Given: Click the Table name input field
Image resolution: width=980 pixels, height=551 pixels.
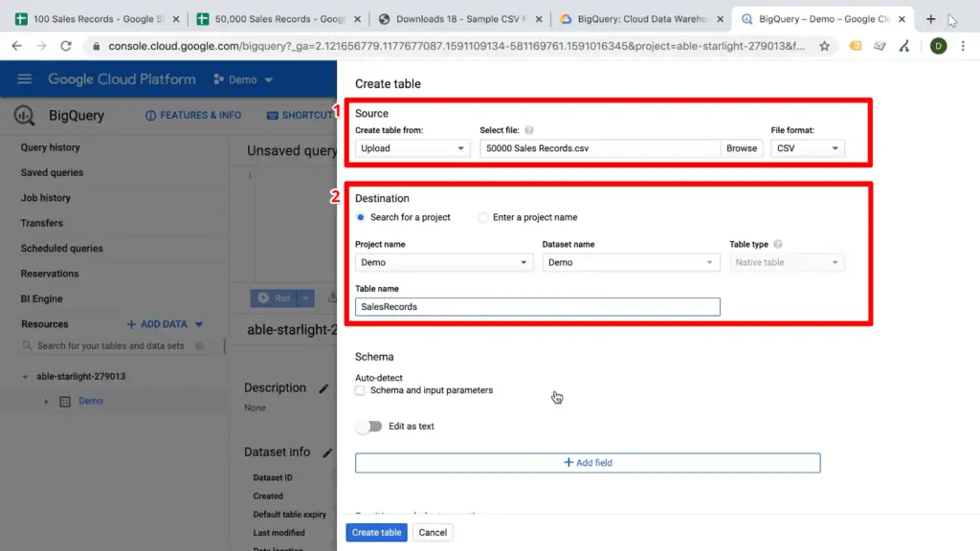Looking at the screenshot, I should (x=536, y=306).
